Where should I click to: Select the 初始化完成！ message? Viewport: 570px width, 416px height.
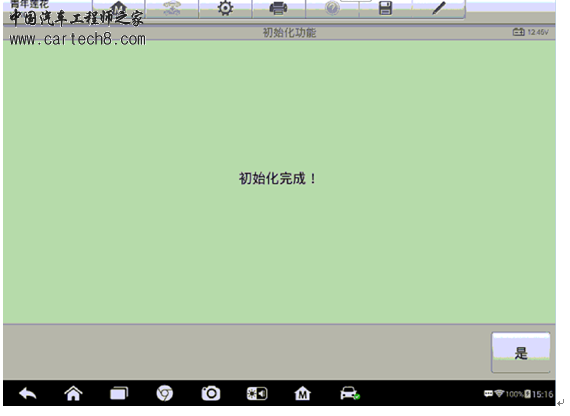278,179
